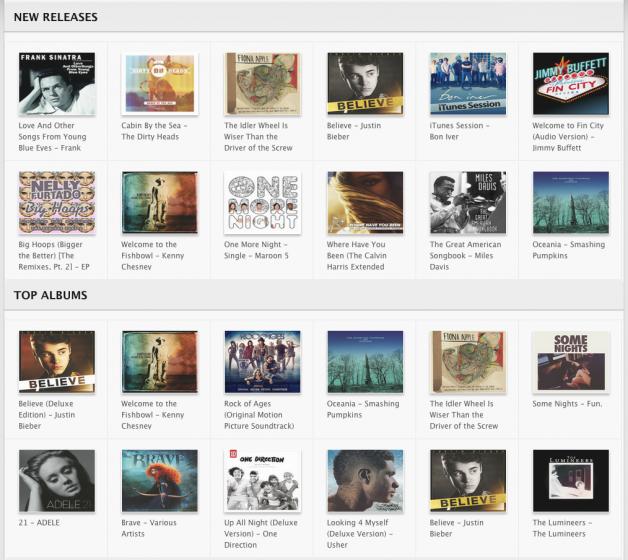This screenshot has height=560, width=628.
Task: Open the Some Nights album artwork
Action: click(x=571, y=362)
